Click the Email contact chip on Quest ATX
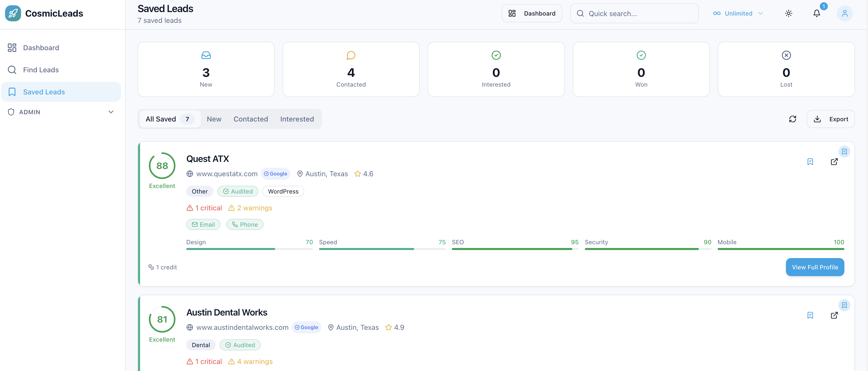This screenshot has height=371, width=868. 203,224
